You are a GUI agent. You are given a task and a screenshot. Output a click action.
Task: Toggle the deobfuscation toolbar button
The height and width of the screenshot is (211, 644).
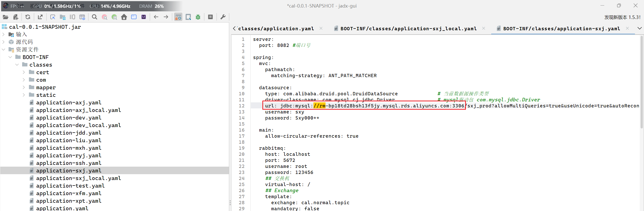178,17
